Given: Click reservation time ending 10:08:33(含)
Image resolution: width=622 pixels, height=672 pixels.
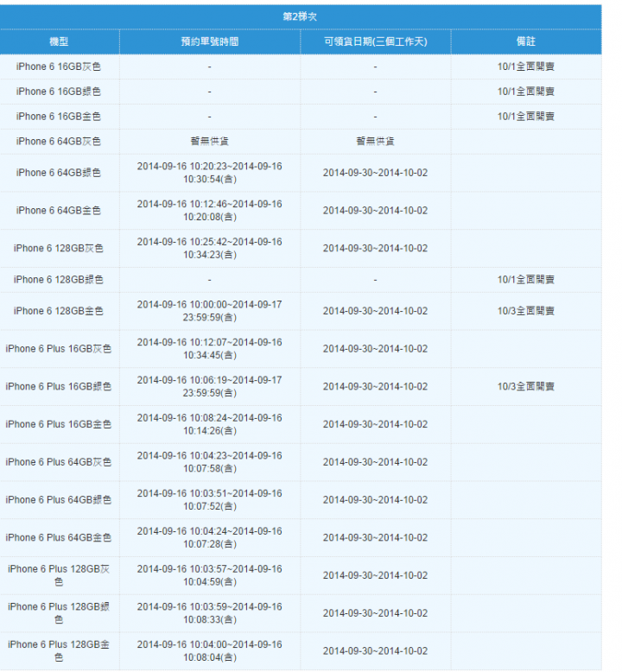Looking at the screenshot, I should 210,613.
